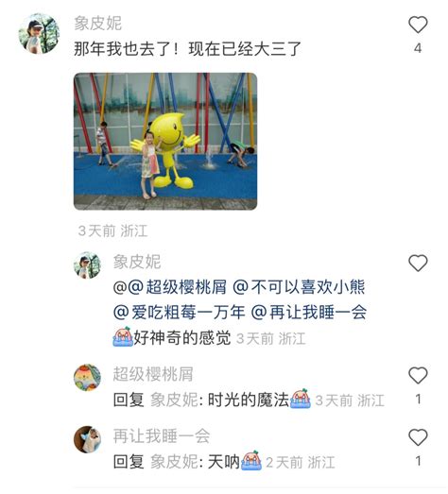Open the @超级樱桃屑 mention link
Viewport: 448px width, 494px height.
click(177, 287)
